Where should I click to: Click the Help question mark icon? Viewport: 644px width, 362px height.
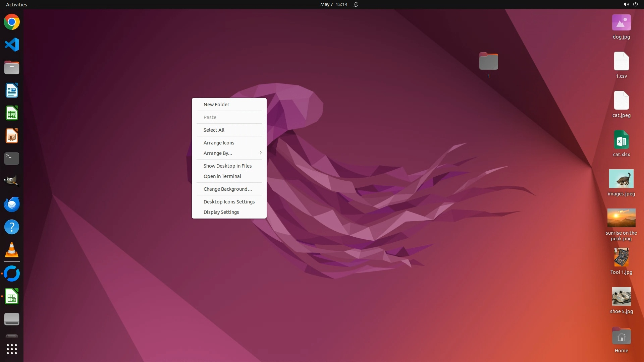[12, 227]
